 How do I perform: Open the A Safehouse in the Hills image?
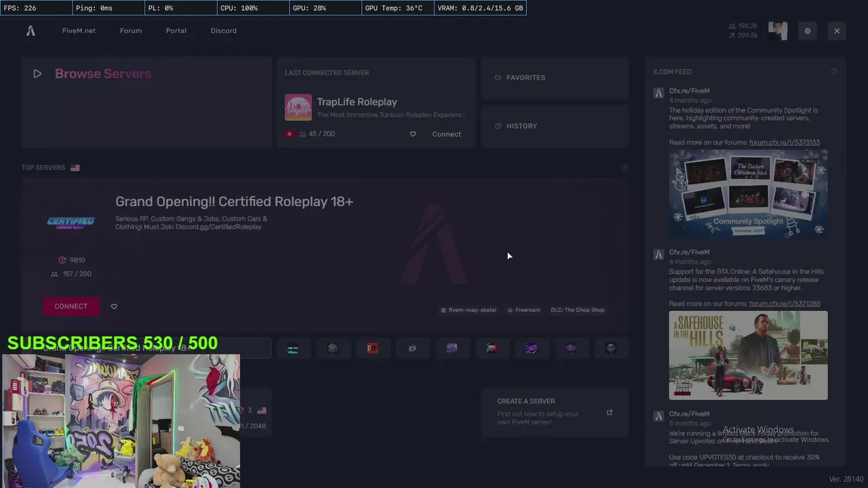(748, 355)
